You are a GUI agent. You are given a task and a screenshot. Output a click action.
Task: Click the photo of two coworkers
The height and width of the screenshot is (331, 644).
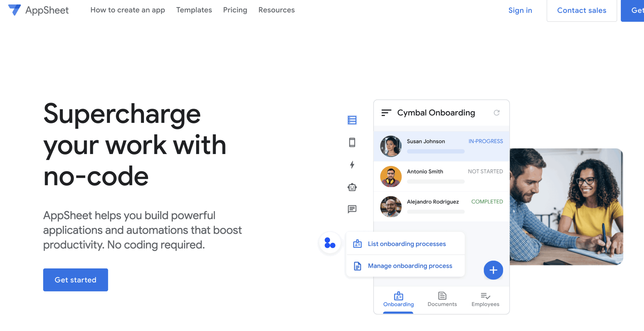click(566, 207)
